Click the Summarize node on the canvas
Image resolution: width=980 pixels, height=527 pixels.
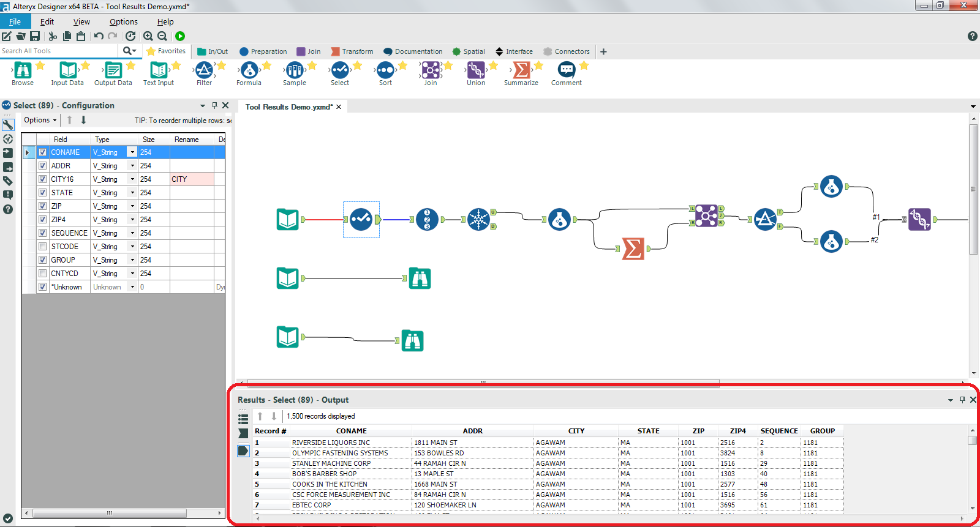[633, 249]
